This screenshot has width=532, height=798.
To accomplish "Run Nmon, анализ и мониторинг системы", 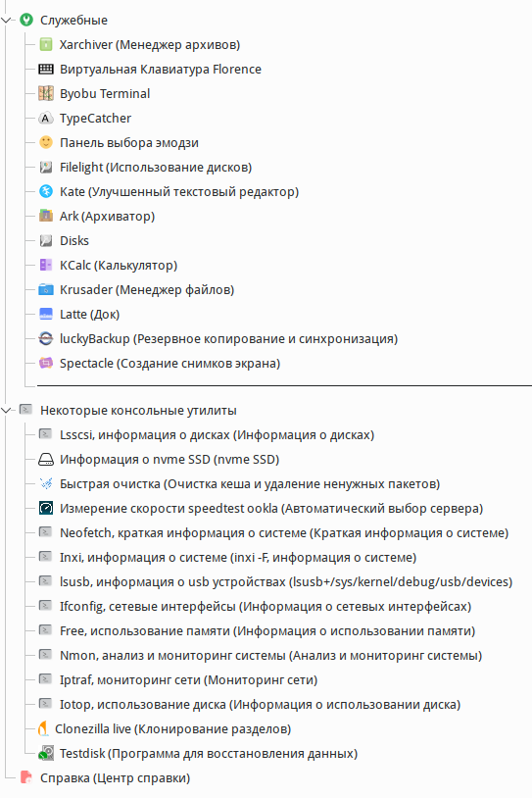I will coord(270,656).
